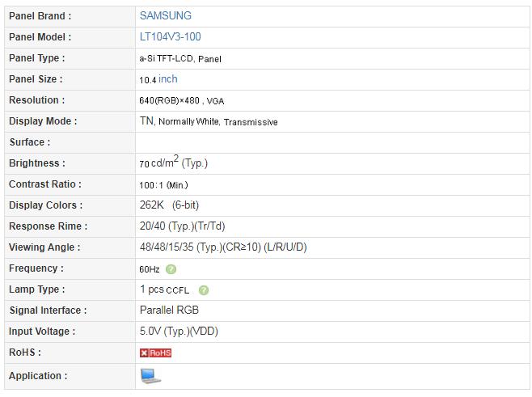Image resolution: width=532 pixels, height=397 pixels.
Task: Select the 'Panel Brand :' label
Action: pyautogui.click(x=40, y=16)
